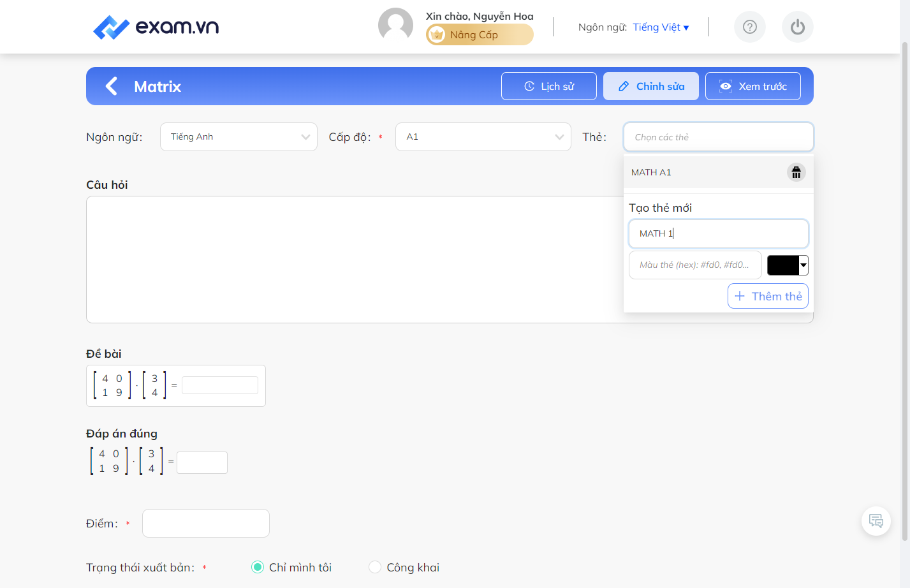This screenshot has height=588, width=910.
Task: Click the Tạo thẻ mới heading
Action: coord(660,208)
